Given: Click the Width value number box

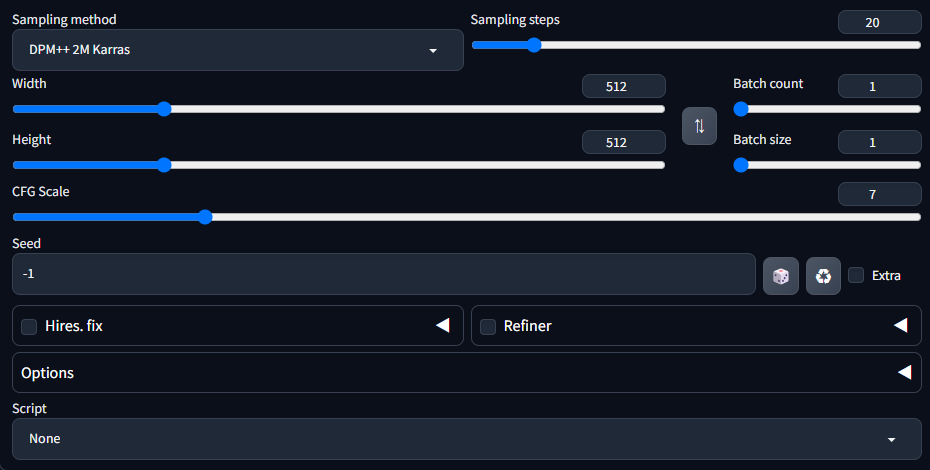Looking at the screenshot, I should pos(623,87).
